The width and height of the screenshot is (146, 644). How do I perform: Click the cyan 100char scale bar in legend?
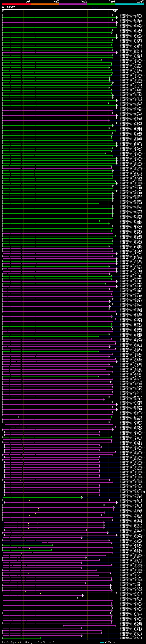pos(102,642)
